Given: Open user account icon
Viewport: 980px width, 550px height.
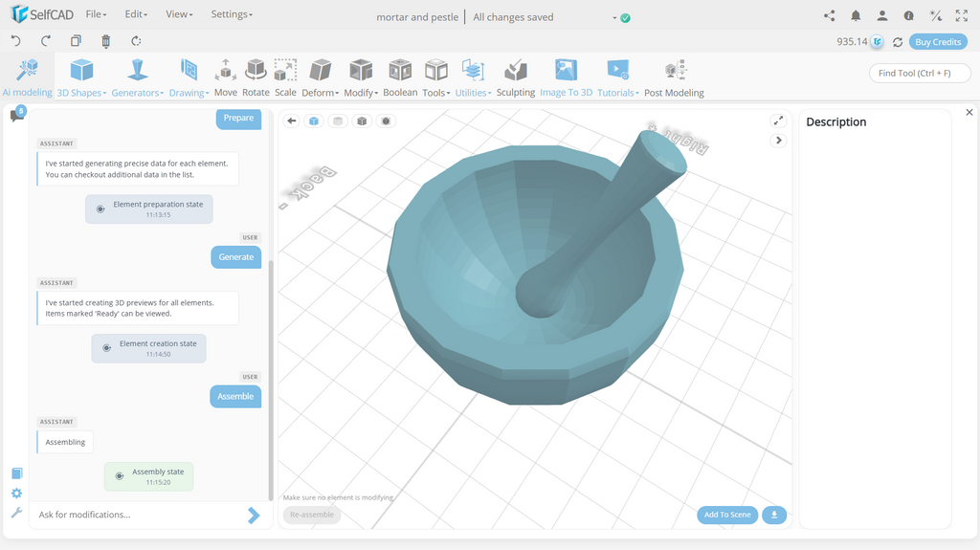Looking at the screenshot, I should (x=881, y=15).
